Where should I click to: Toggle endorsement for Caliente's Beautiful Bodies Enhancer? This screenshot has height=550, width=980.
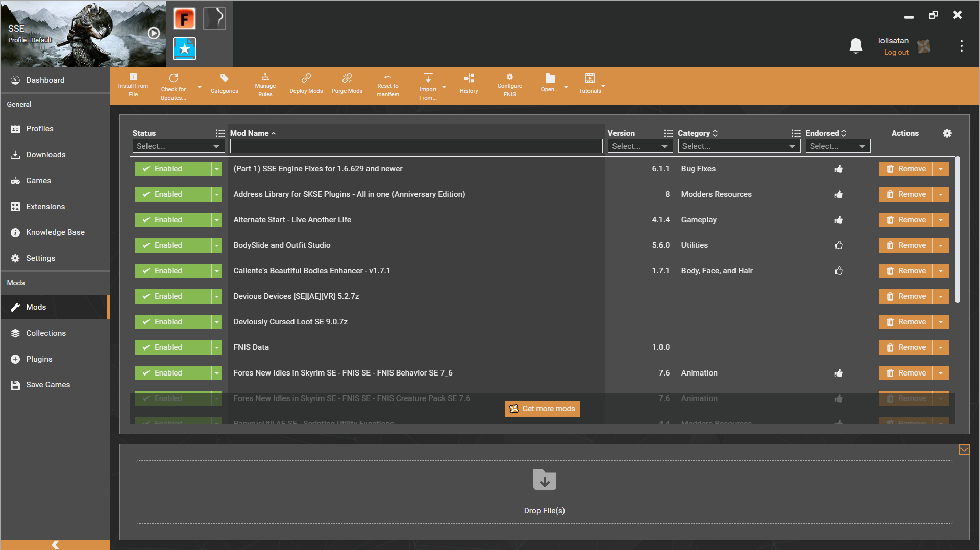[x=838, y=271]
